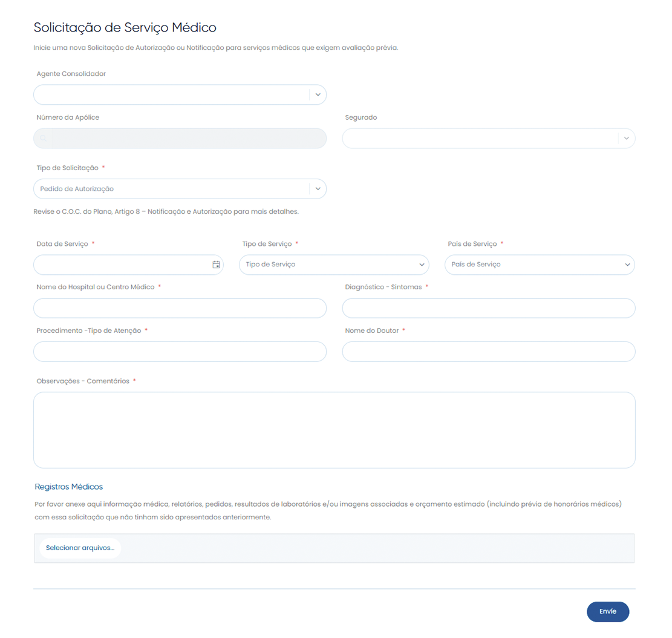The image size is (672, 638).
Task: Click the search icon in Número da Apólice
Action: click(44, 139)
